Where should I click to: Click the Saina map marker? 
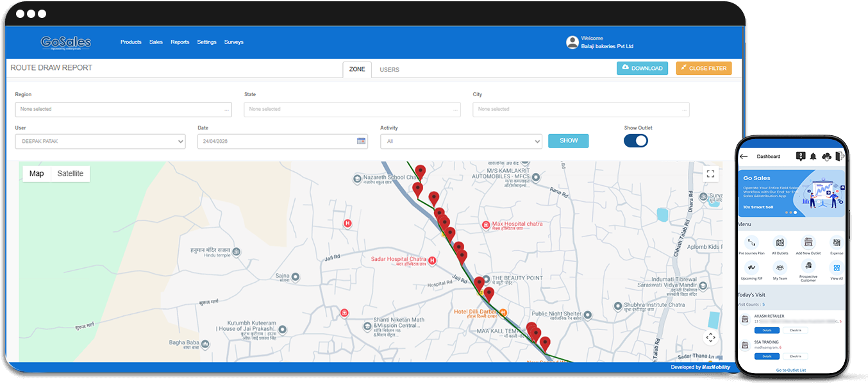tap(296, 277)
